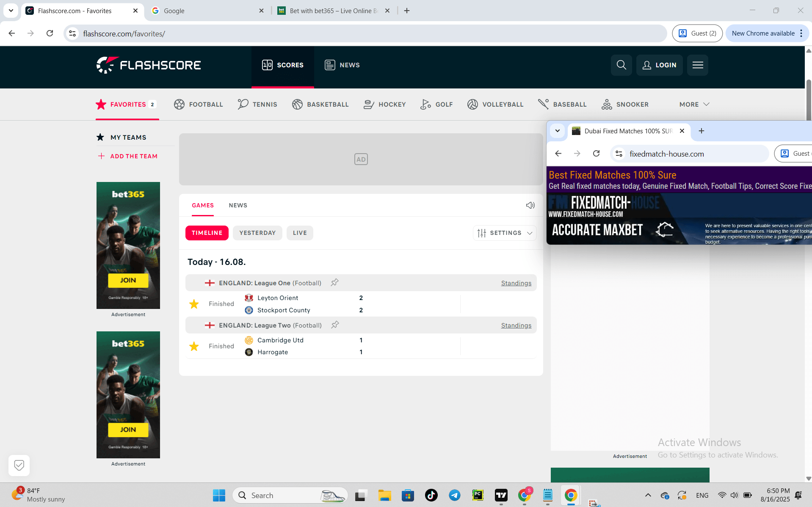Open a new tab in main Chrome window
812x507 pixels.
tap(407, 11)
